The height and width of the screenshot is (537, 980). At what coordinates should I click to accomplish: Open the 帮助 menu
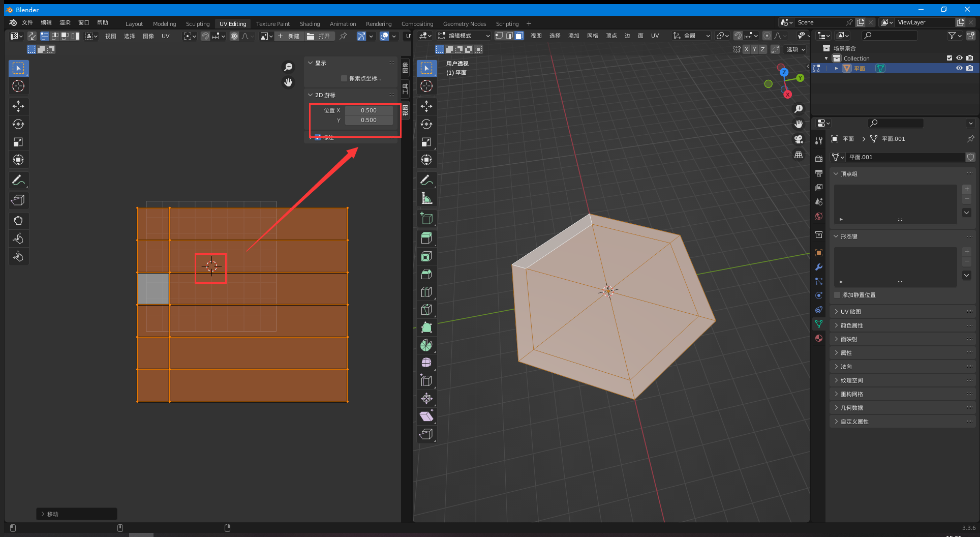[103, 22]
